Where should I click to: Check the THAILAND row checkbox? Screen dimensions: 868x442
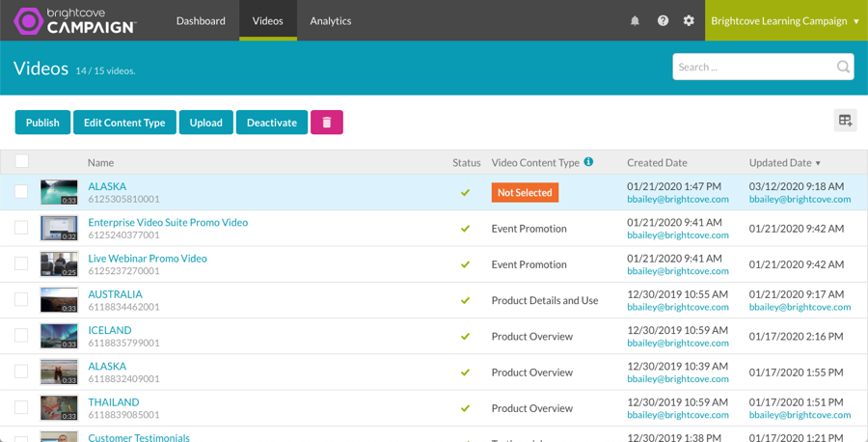pos(21,407)
